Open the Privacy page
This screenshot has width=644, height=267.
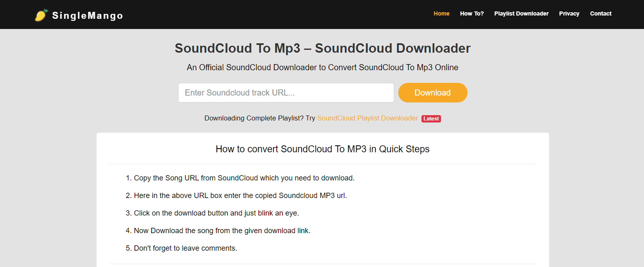569,13
